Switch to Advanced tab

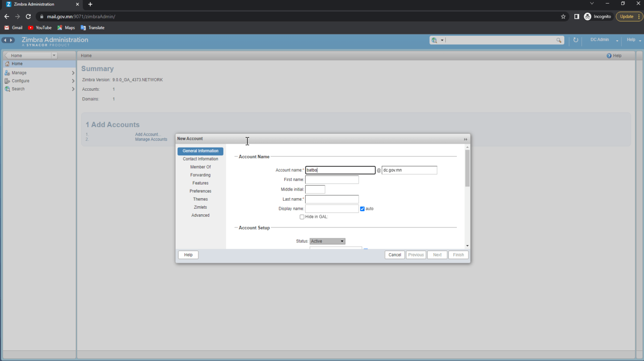pos(200,216)
